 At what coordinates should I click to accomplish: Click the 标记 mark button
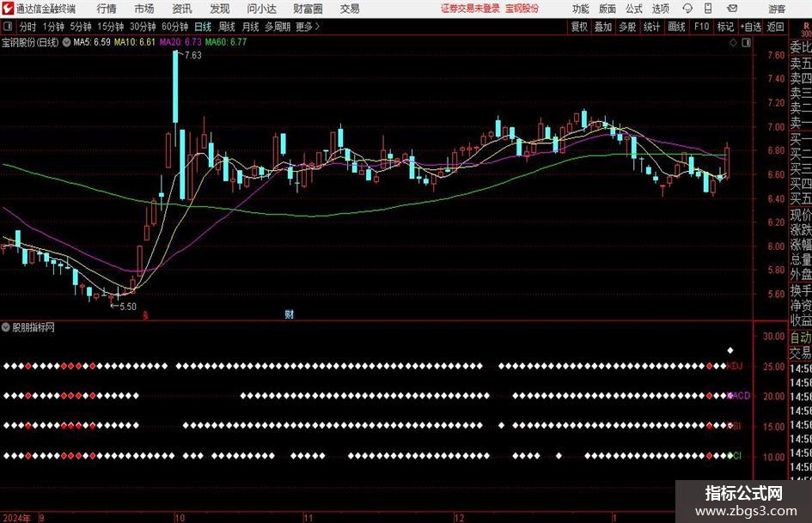(725, 27)
